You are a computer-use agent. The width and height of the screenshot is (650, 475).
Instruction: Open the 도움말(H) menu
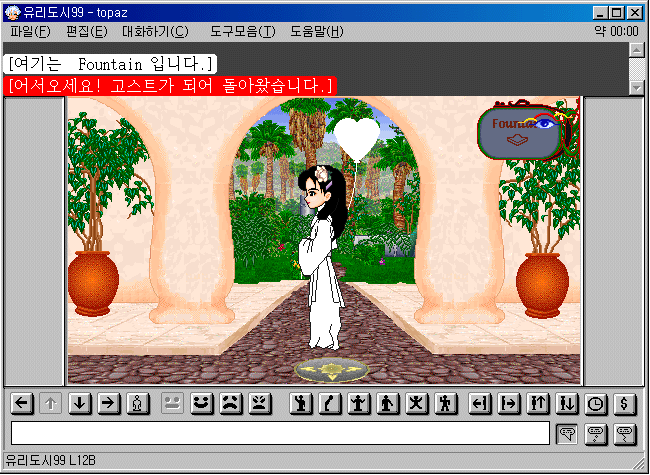316,31
